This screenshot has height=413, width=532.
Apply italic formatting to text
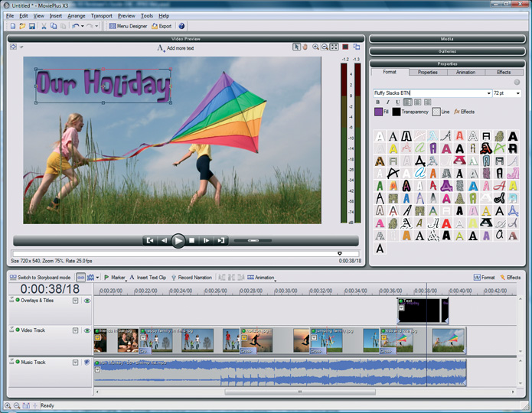click(387, 102)
